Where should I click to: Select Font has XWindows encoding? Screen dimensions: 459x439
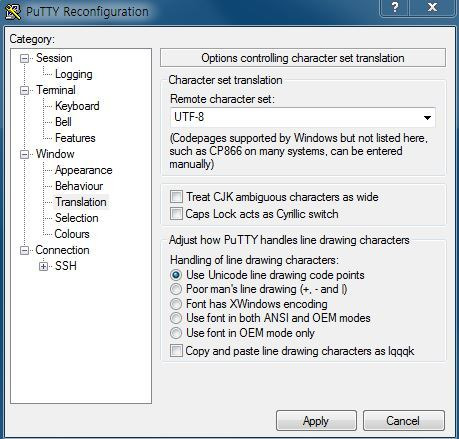(x=176, y=304)
